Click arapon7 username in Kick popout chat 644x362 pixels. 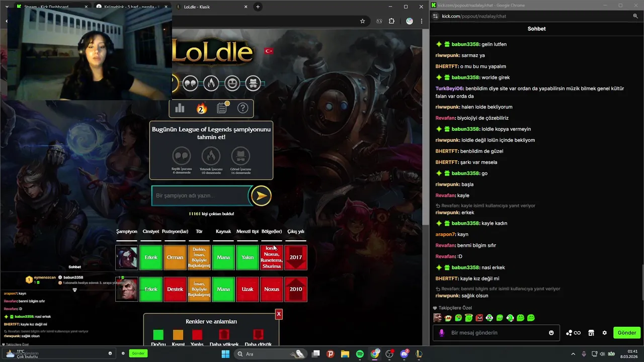click(x=445, y=234)
